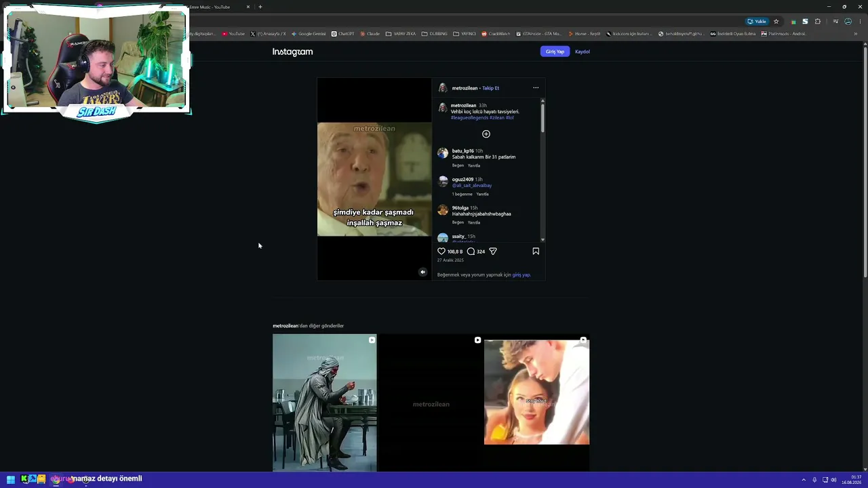
Task: Open the Instagram logo home link
Action: click(x=293, y=52)
